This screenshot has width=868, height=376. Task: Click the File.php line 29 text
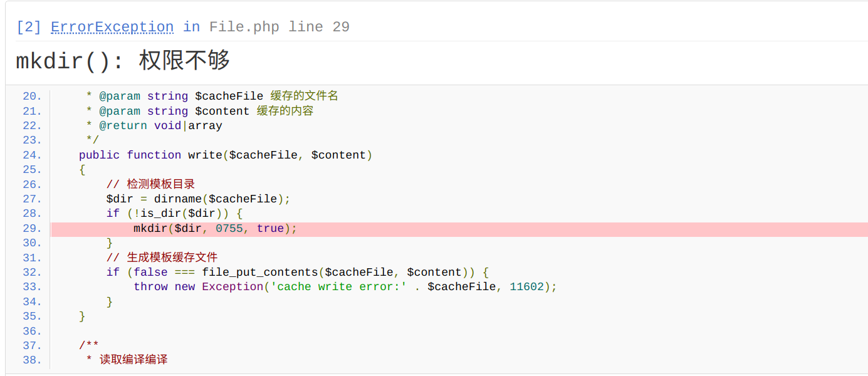tap(279, 27)
